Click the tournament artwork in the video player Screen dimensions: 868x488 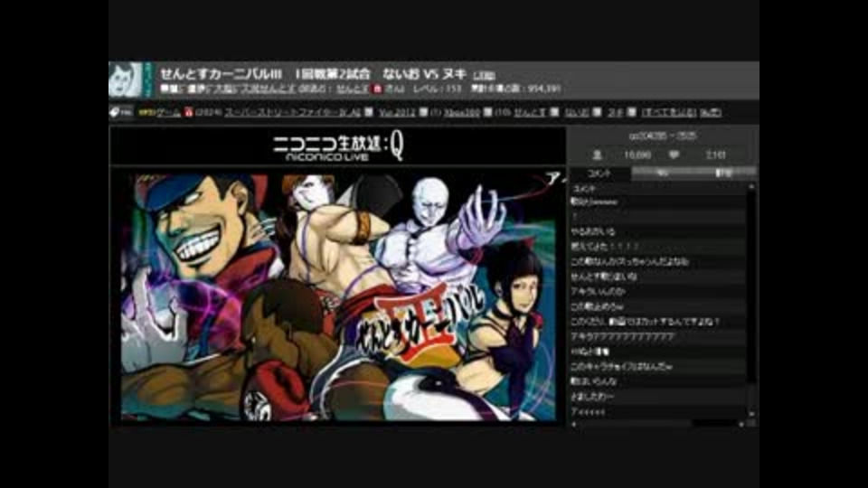point(337,297)
